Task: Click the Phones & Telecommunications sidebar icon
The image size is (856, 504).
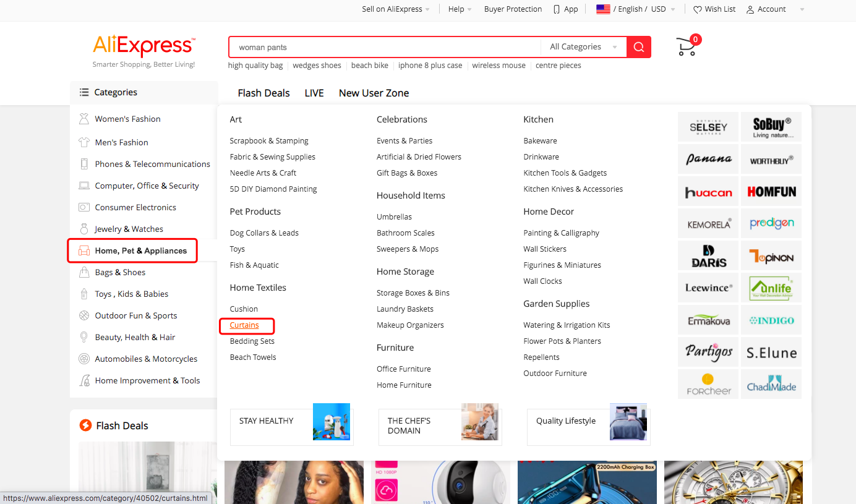Action: [x=84, y=164]
